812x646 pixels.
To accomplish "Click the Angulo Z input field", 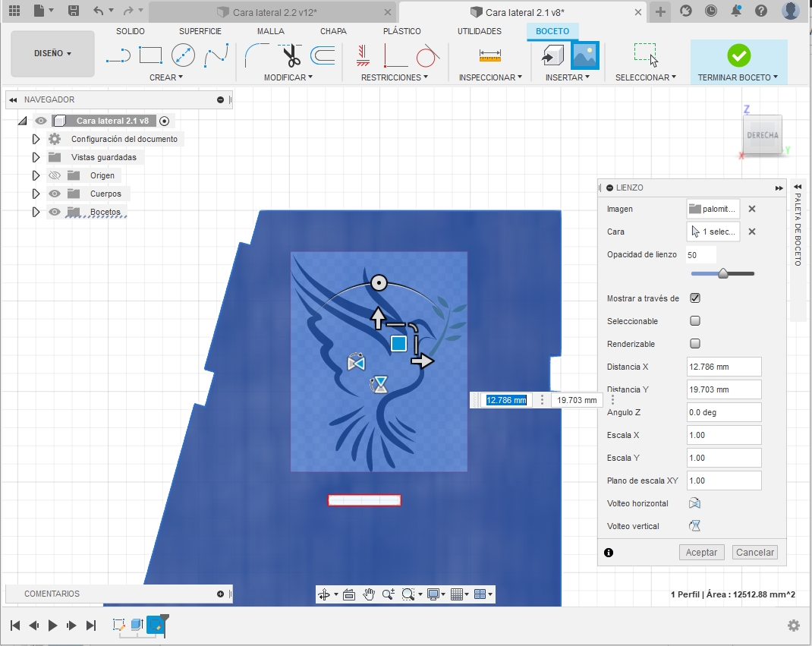I will 724,412.
